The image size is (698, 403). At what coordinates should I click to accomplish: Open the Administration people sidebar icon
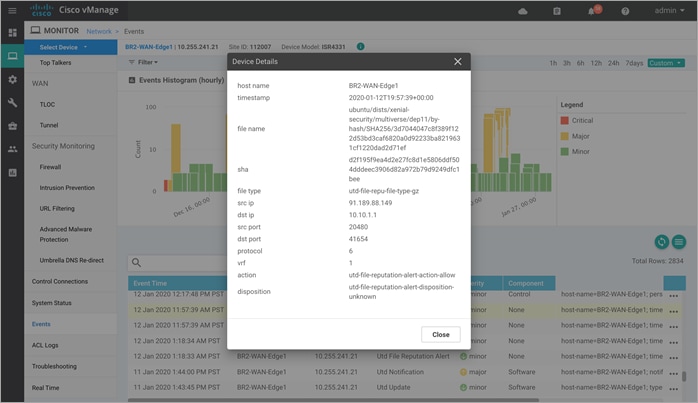point(12,149)
